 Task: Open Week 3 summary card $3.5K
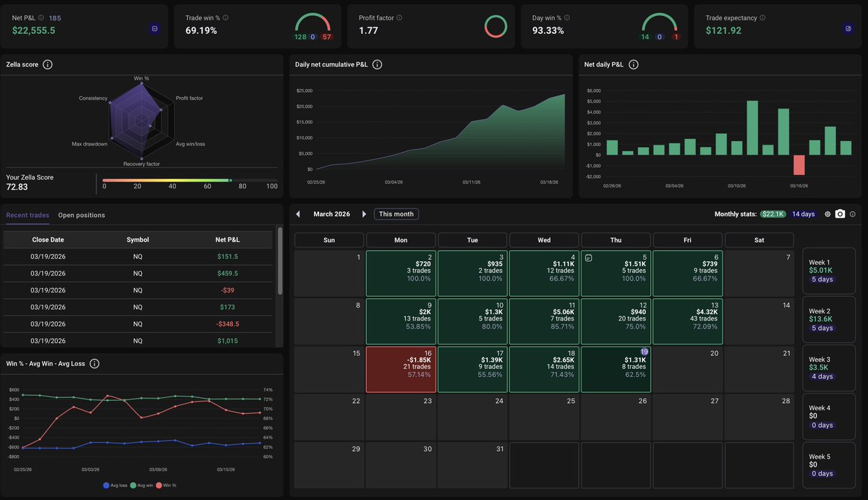(x=829, y=368)
